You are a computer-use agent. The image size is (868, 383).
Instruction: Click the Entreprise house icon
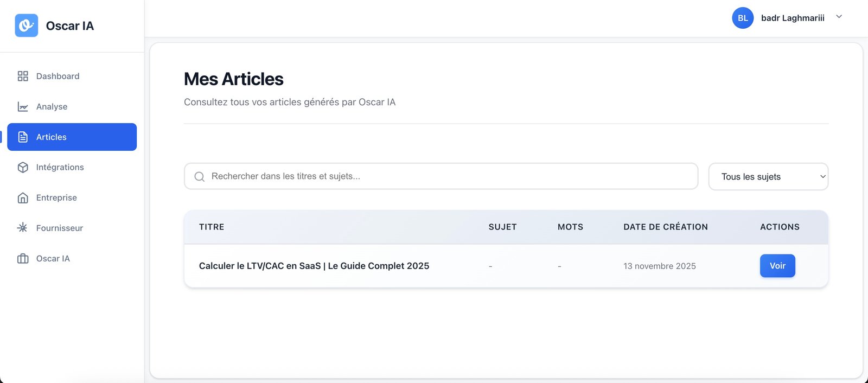click(23, 197)
